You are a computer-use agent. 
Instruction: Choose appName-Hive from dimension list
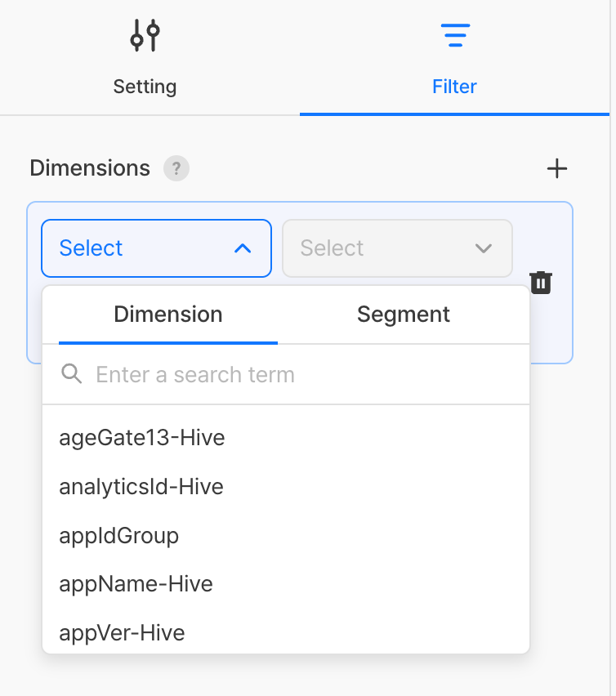tap(136, 584)
